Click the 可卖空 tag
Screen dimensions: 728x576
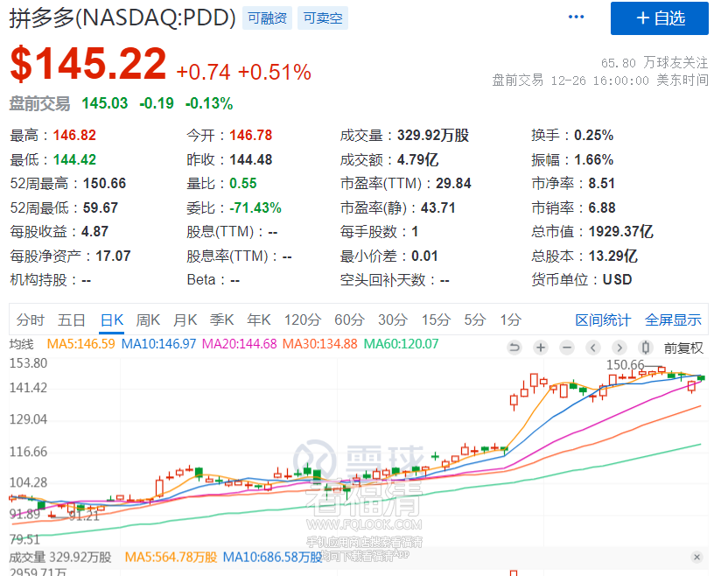[x=323, y=18]
